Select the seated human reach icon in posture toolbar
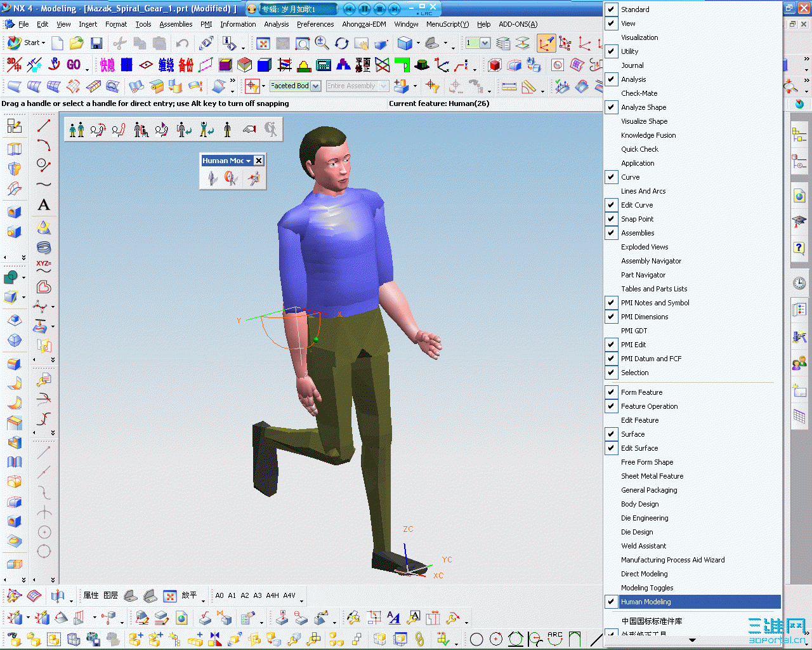Image resolution: width=812 pixels, height=650 pixels. tap(141, 129)
